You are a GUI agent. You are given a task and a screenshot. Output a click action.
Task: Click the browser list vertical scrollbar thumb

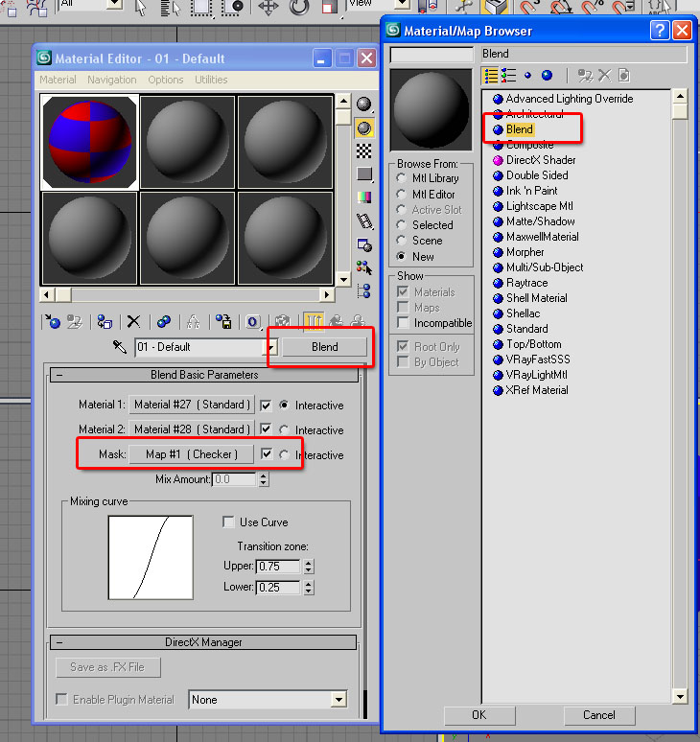point(680,111)
